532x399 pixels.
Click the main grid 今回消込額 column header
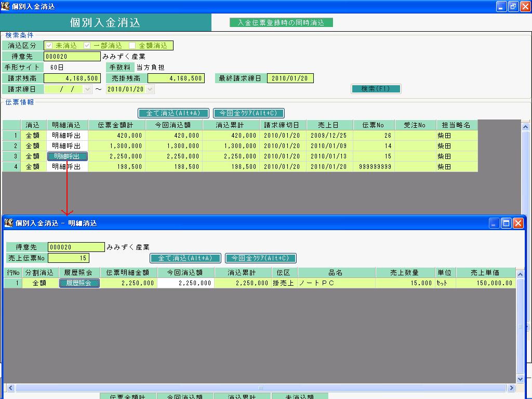[174, 125]
